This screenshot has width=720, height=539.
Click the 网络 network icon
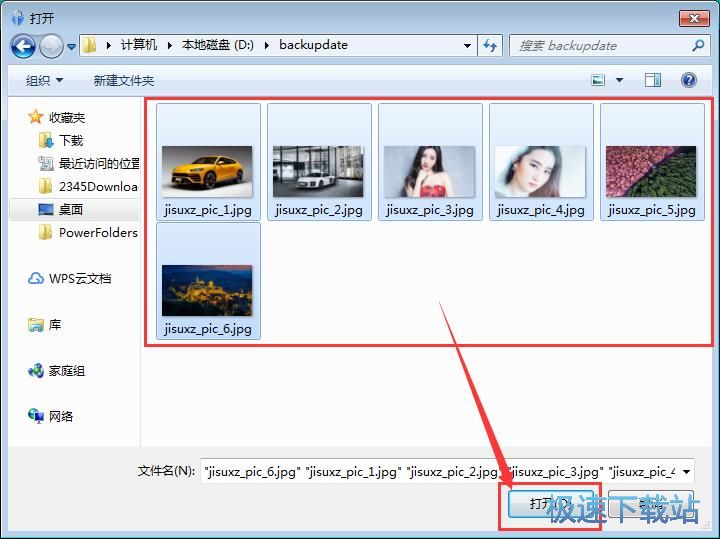coord(36,416)
